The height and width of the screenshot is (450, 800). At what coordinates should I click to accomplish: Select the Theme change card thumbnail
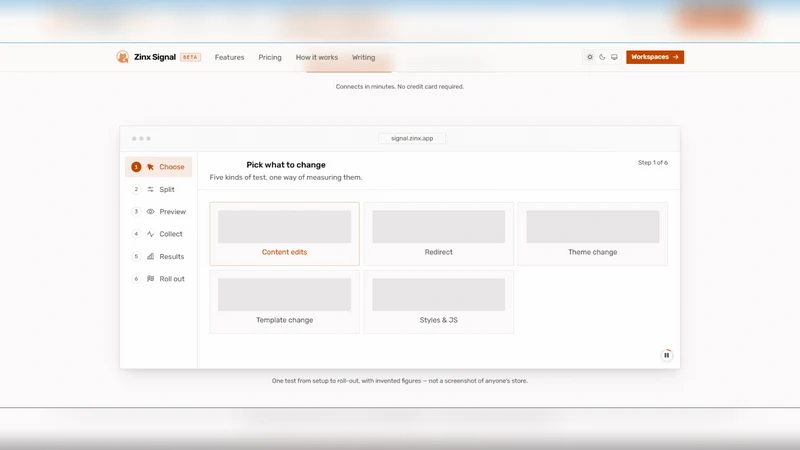[593, 227]
